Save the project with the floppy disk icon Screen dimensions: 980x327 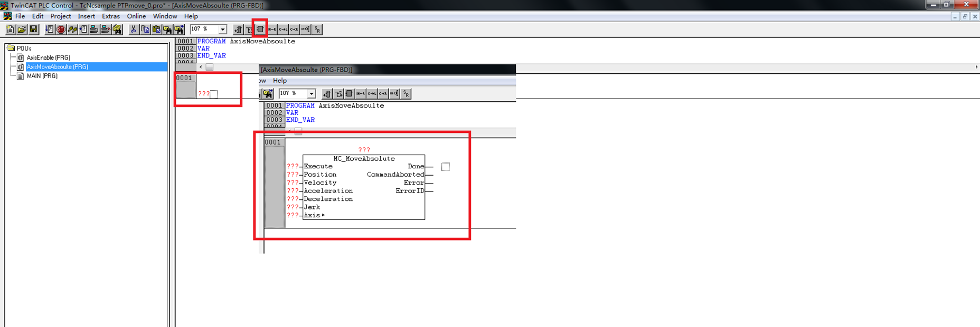[33, 29]
